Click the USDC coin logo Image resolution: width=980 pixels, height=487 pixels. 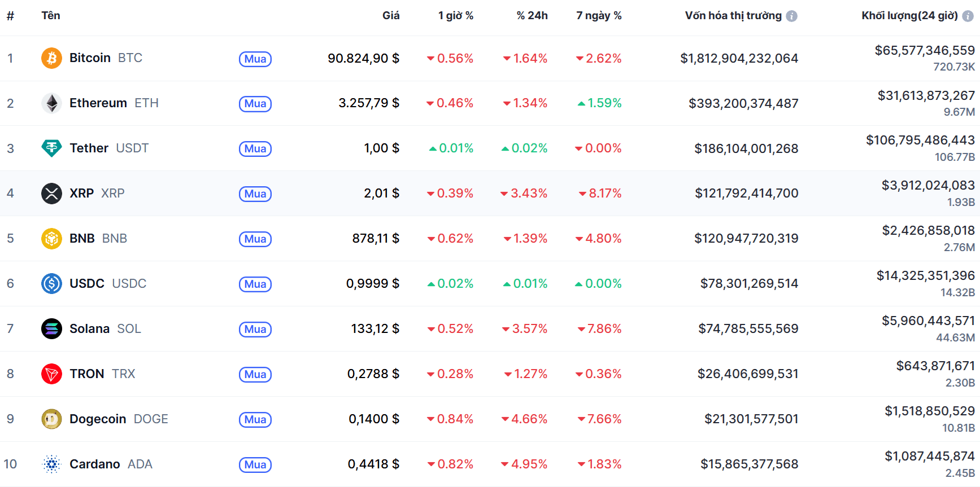pyautogui.click(x=51, y=283)
